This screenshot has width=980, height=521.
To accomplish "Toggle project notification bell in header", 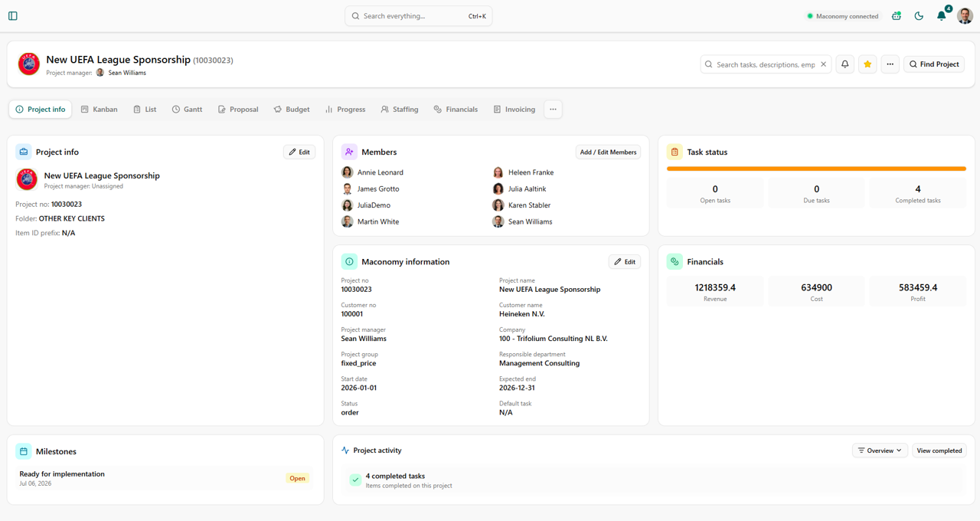I will click(845, 64).
